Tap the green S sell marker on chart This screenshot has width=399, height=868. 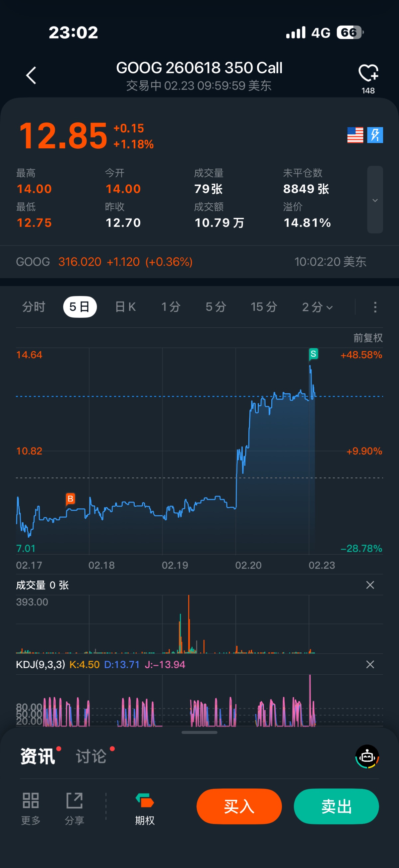[313, 354]
